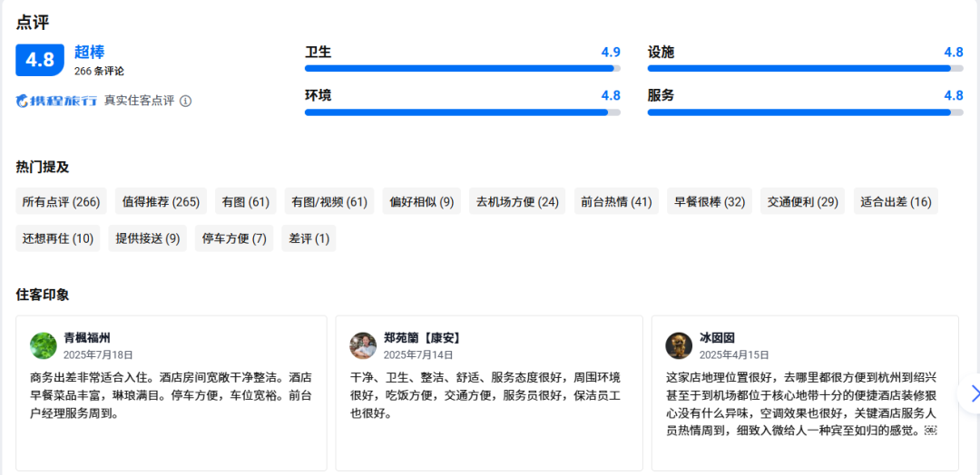Click the info icon beside 真实住客点评

click(186, 101)
